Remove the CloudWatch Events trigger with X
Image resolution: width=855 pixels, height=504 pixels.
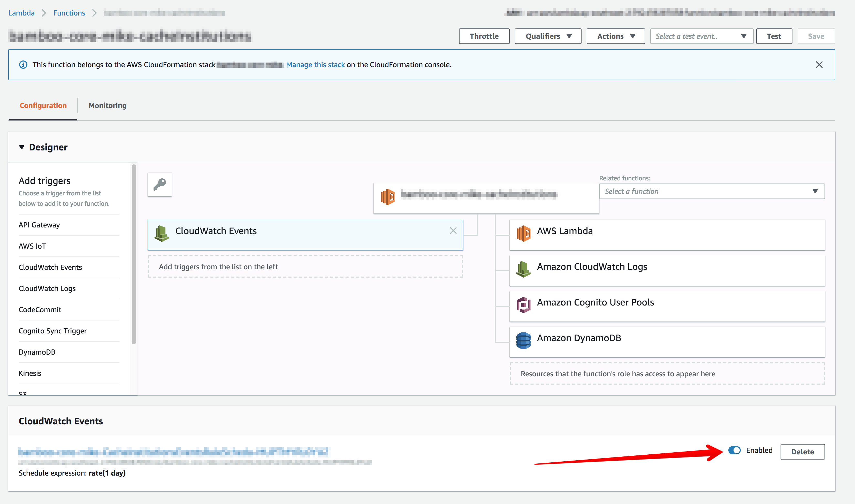pyautogui.click(x=453, y=231)
